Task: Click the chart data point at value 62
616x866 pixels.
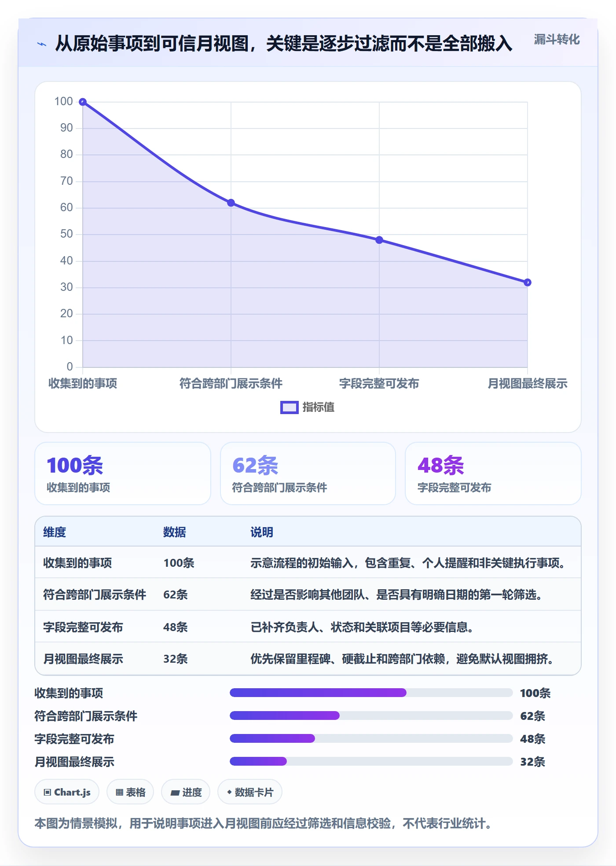Action: [x=231, y=203]
